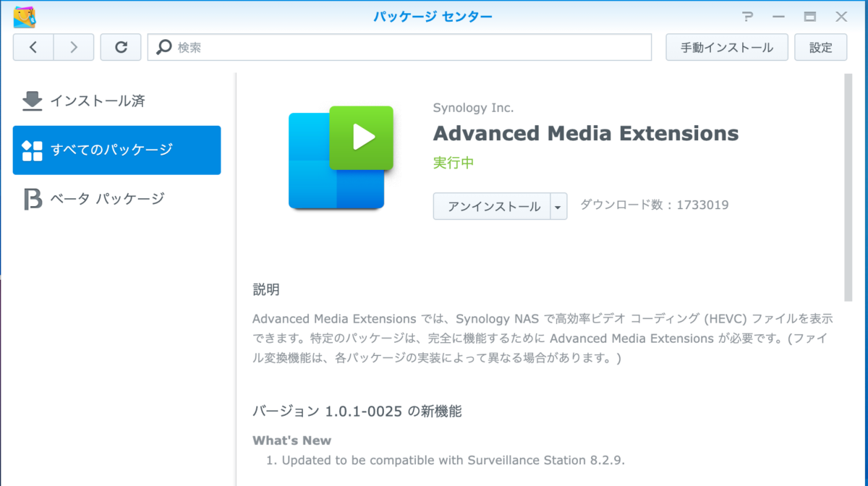Screen dimensions: 868x486
Task: Open help with the question mark icon
Action: click(x=748, y=17)
